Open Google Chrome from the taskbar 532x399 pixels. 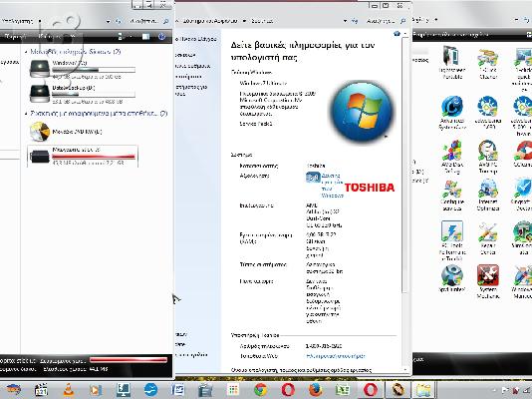[260, 390]
